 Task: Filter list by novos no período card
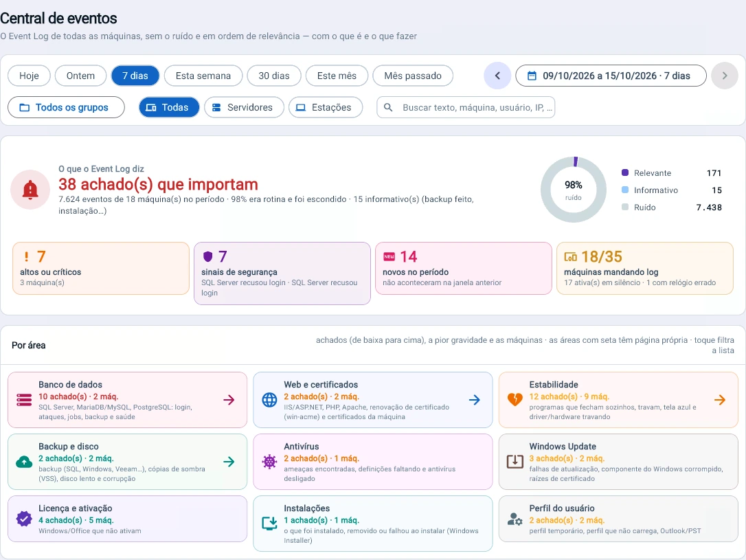pos(464,269)
